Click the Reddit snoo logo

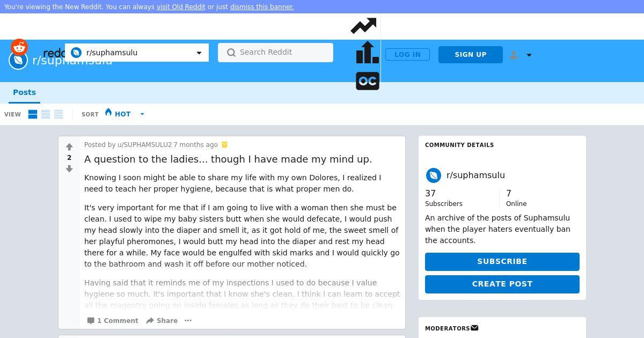tap(19, 47)
